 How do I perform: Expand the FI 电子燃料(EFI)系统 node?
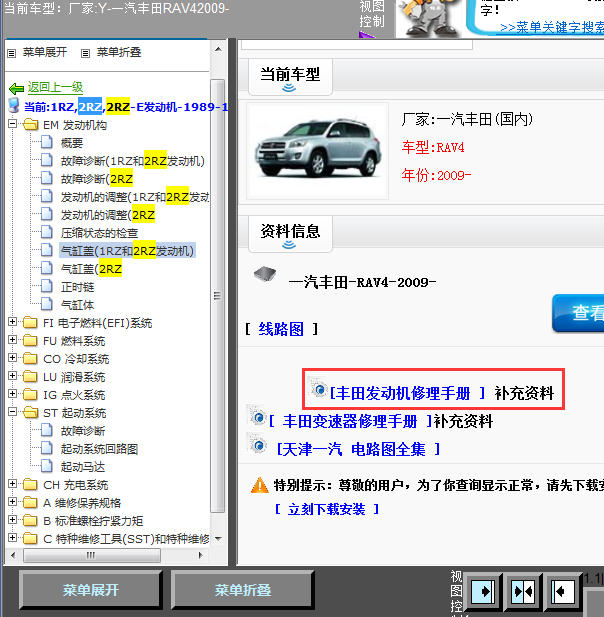(x=13, y=321)
